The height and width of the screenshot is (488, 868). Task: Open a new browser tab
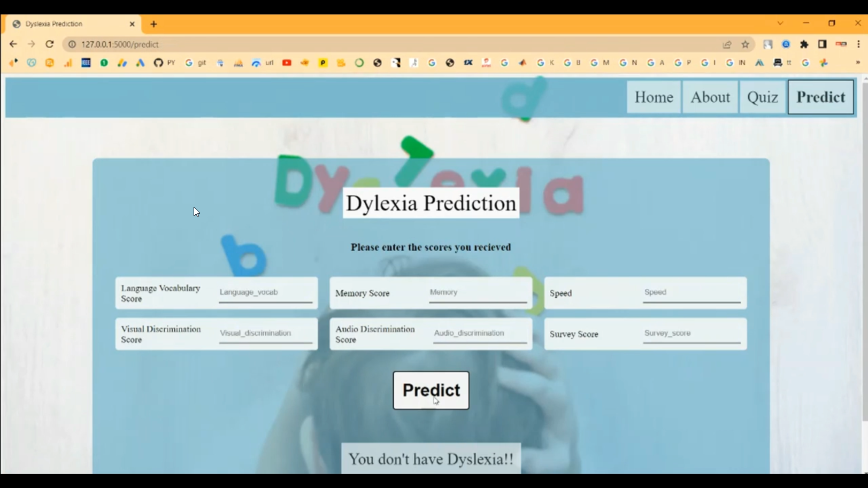coord(153,24)
